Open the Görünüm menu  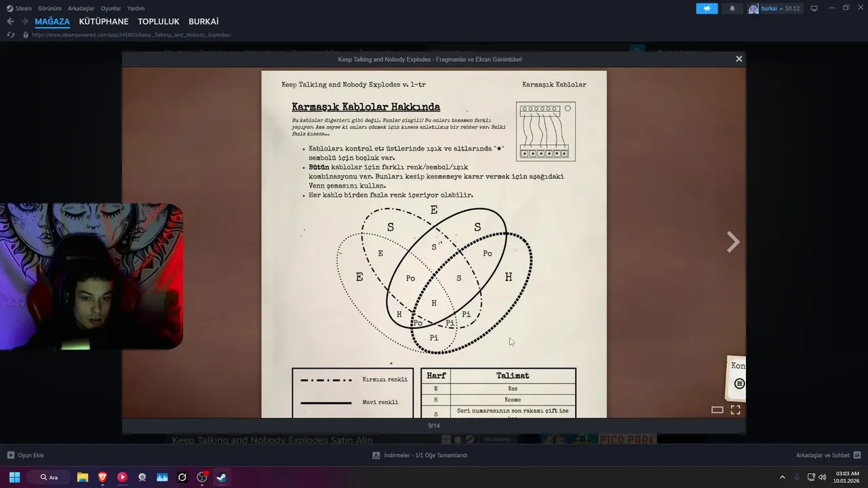(50, 8)
